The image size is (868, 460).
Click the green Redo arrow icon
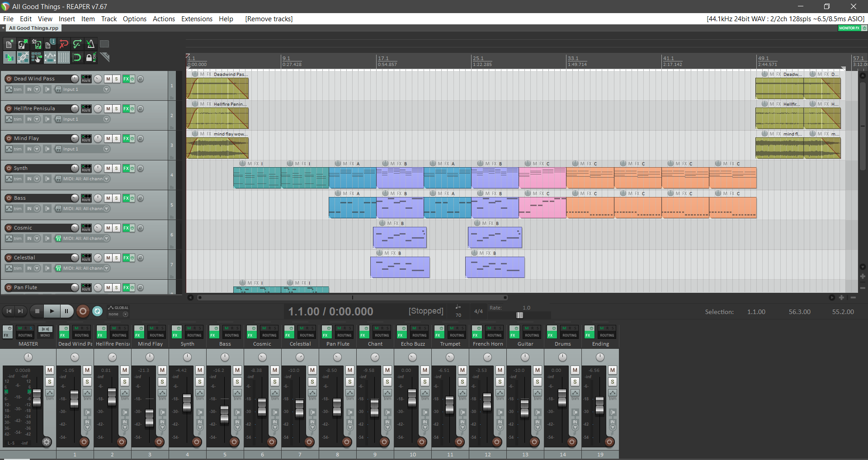tap(77, 44)
